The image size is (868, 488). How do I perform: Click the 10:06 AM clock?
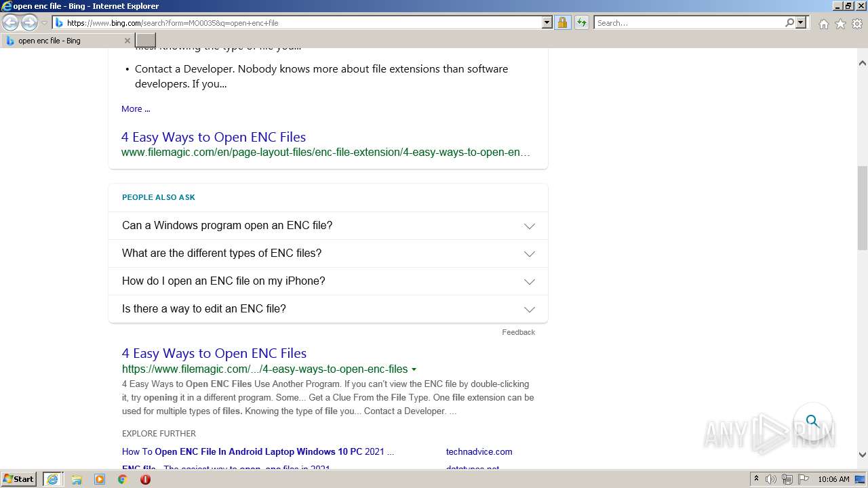pos(833,479)
